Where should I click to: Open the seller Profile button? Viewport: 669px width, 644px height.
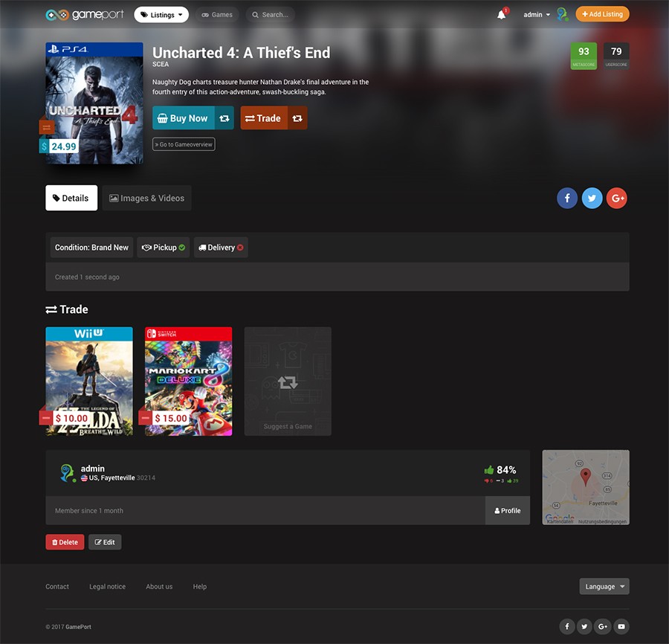508,510
